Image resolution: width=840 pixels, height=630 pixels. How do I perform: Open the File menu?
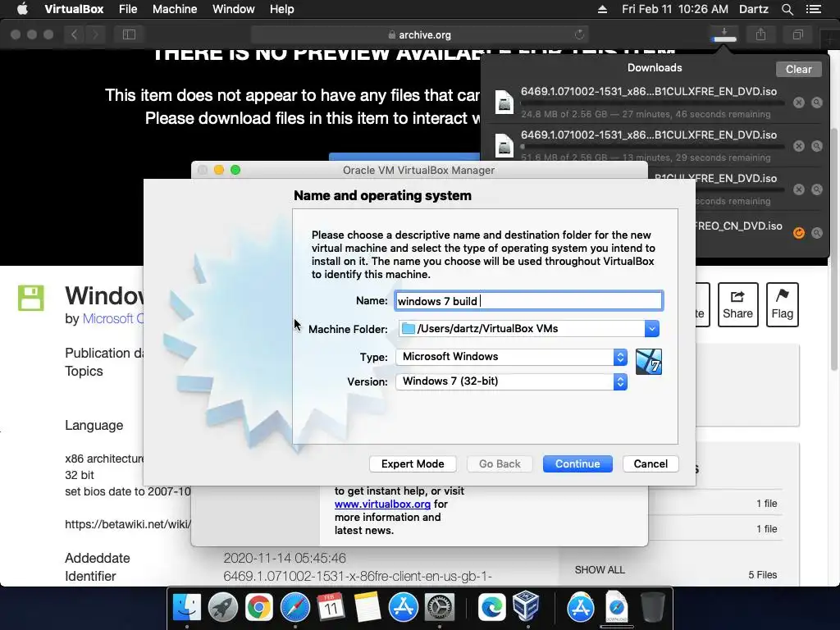click(128, 9)
